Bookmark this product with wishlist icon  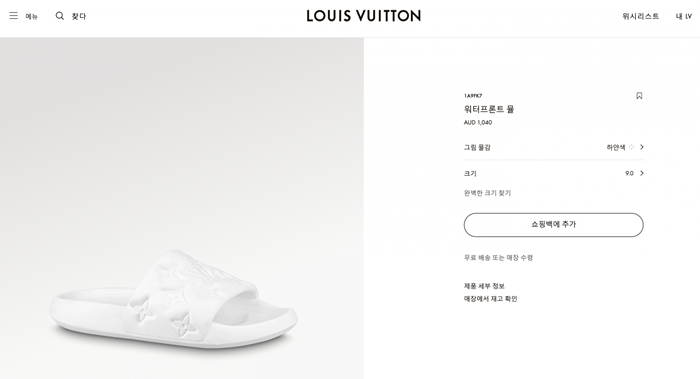pyautogui.click(x=639, y=96)
